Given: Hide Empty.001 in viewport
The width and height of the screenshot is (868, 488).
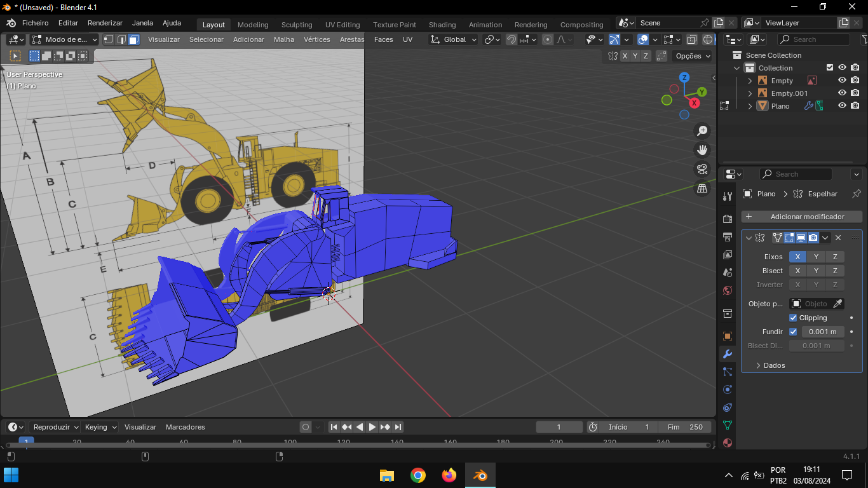Looking at the screenshot, I should [842, 93].
